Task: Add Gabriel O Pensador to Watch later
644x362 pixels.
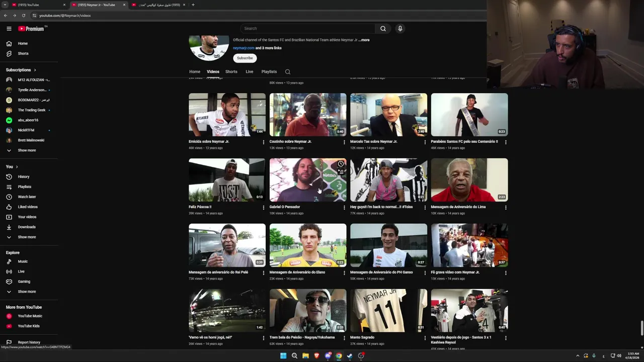Action: (341, 164)
